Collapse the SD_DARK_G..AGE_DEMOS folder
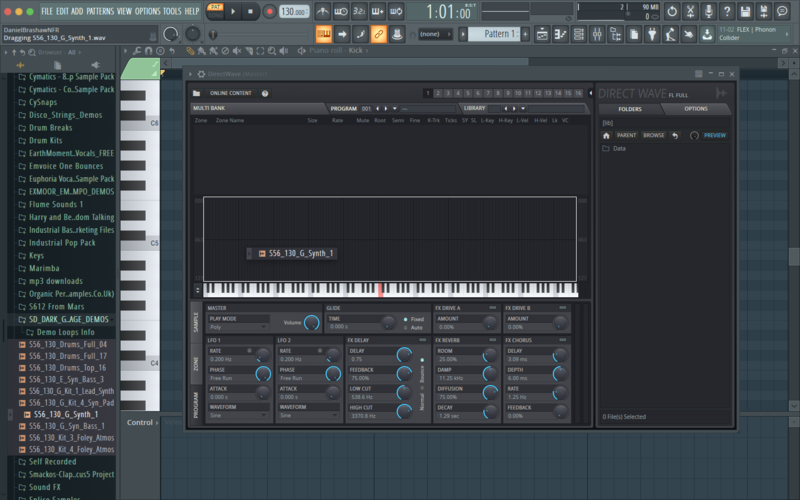Screen dimensions: 800x500 coord(64,319)
